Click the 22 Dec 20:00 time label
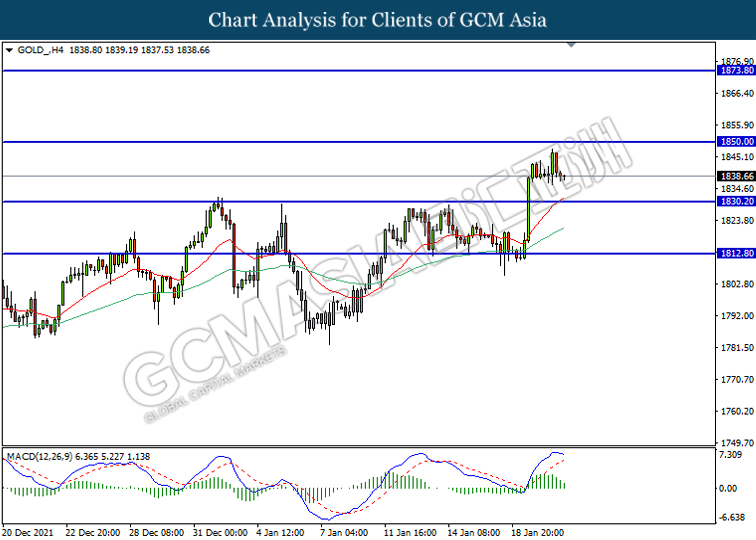The width and height of the screenshot is (756, 540). click(93, 533)
